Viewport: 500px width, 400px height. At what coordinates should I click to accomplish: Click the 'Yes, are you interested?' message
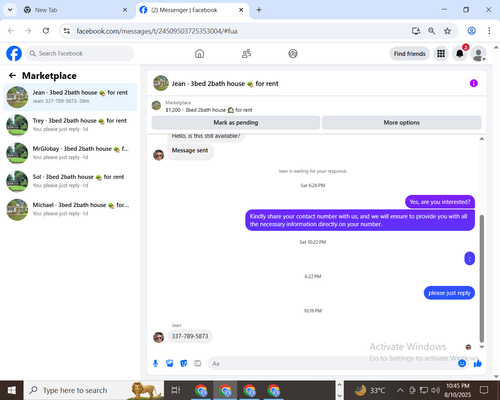tap(440, 202)
